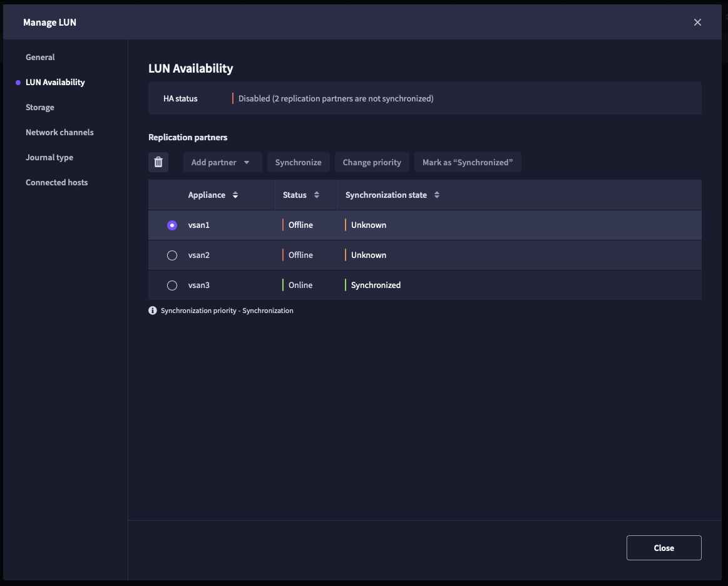This screenshot has height=586, width=728.
Task: Sort table by Status column arrows
Action: click(x=317, y=195)
